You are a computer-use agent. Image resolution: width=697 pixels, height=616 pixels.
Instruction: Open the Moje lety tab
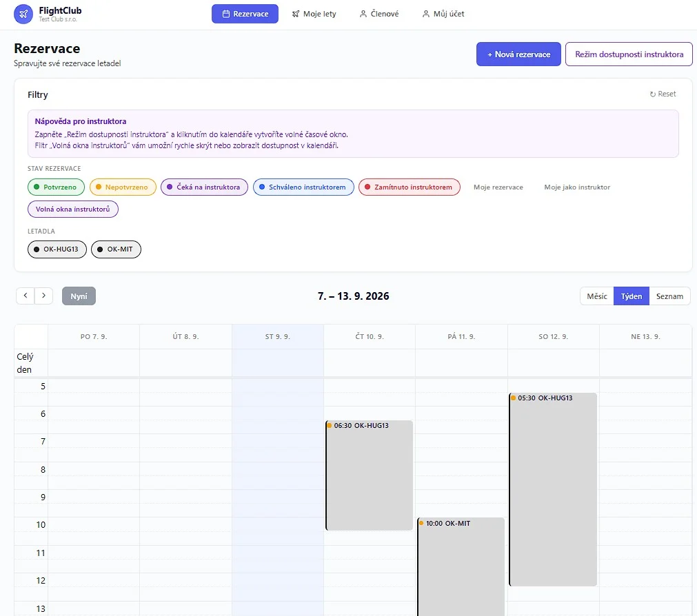[314, 14]
